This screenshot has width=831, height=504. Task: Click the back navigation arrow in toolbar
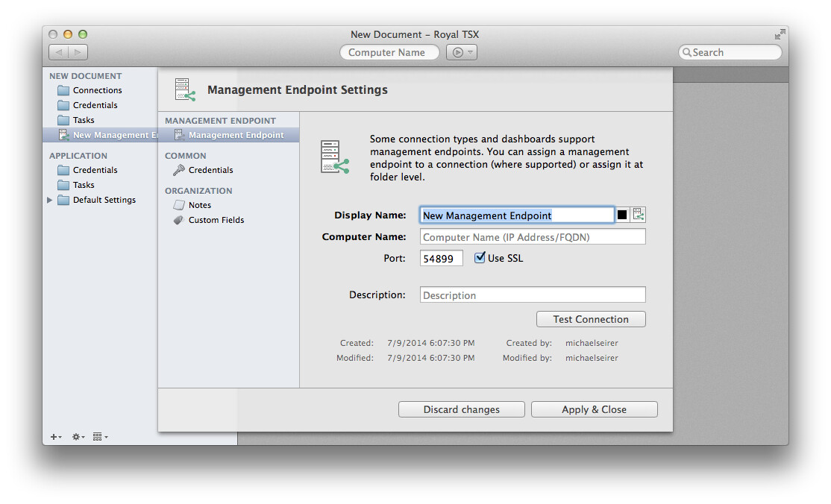59,52
